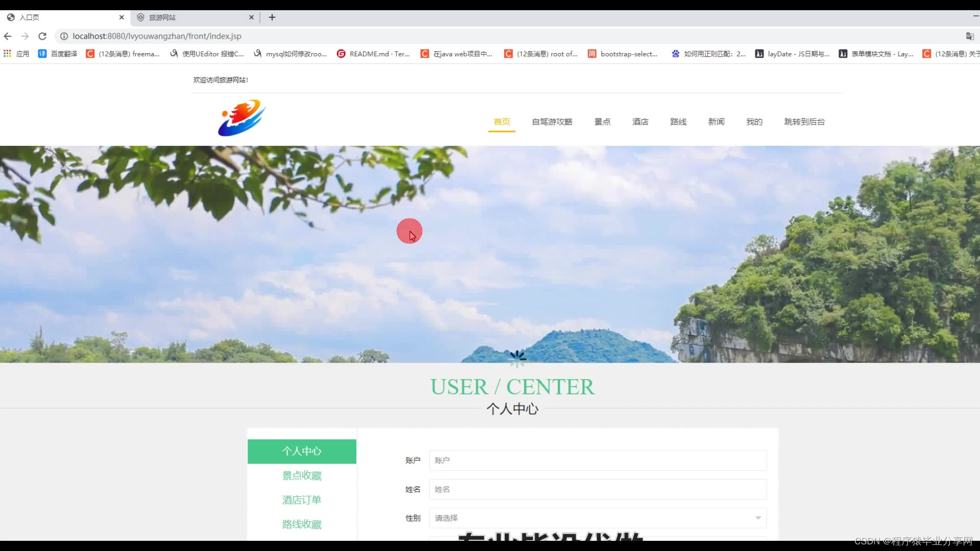
Task: Open 百度翻译 bookmark
Action: [58, 54]
